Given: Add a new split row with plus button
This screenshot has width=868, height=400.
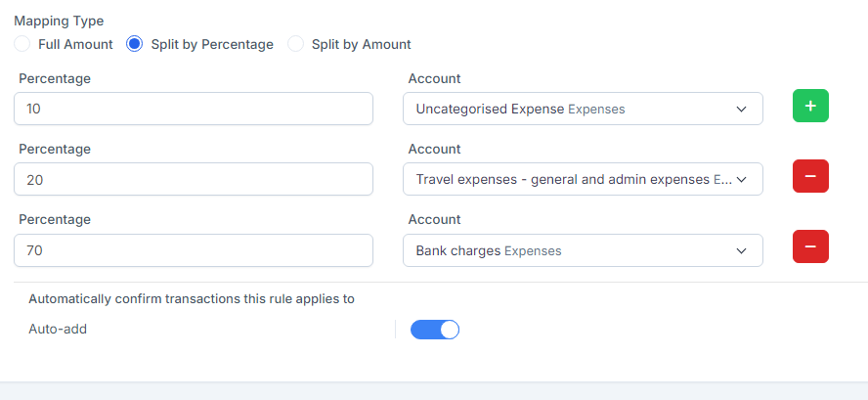Looking at the screenshot, I should click(x=809, y=106).
